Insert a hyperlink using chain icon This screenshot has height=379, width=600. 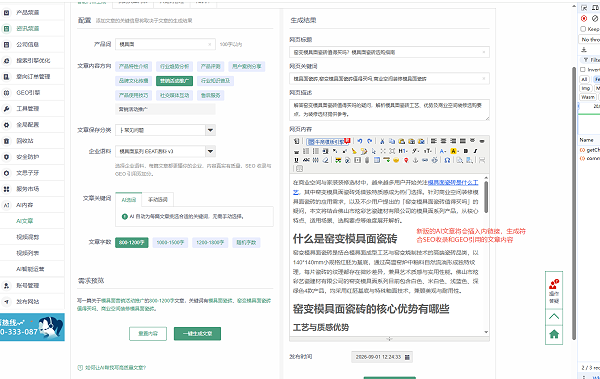(425, 160)
